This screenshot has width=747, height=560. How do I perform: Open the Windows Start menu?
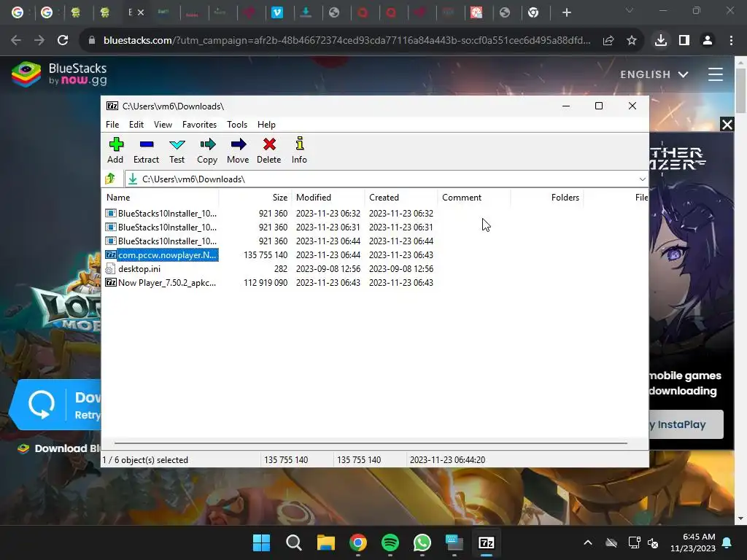point(261,542)
